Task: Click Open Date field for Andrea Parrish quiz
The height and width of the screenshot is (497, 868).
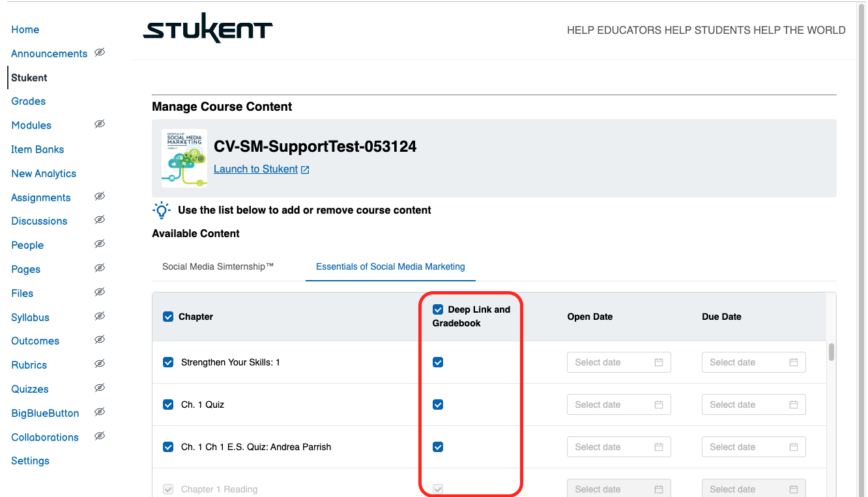Action: click(x=618, y=447)
